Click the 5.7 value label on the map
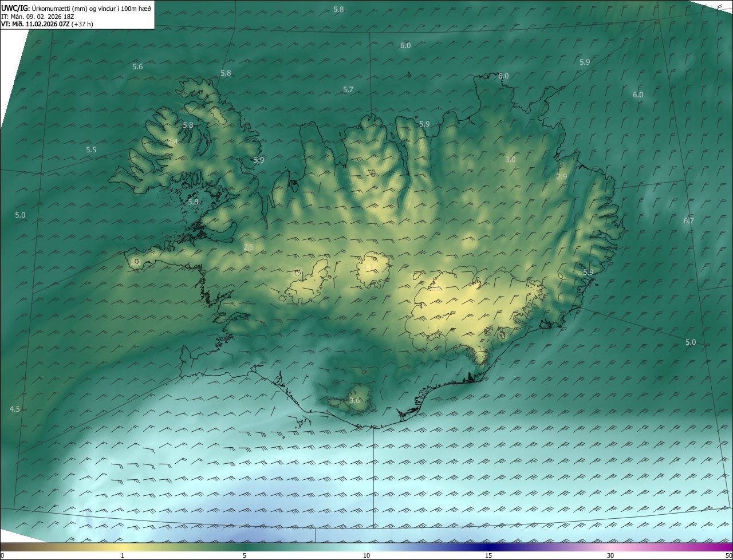The height and width of the screenshot is (560, 733). [348, 90]
